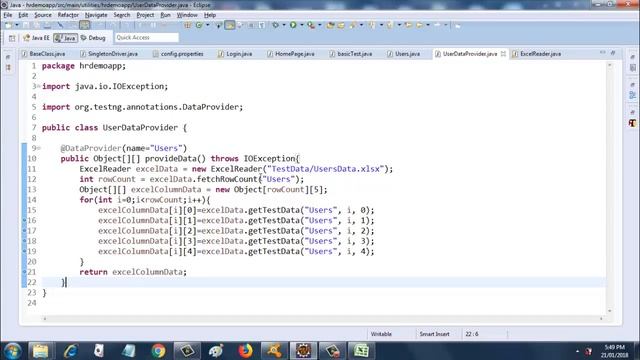The height and width of the screenshot is (360, 640).
Task: Close the UserDataProvider.java tab
Action: (x=503, y=54)
